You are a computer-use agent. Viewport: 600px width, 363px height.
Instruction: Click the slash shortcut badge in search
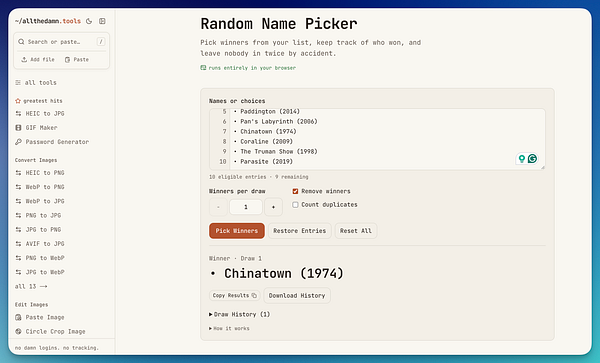(x=101, y=42)
